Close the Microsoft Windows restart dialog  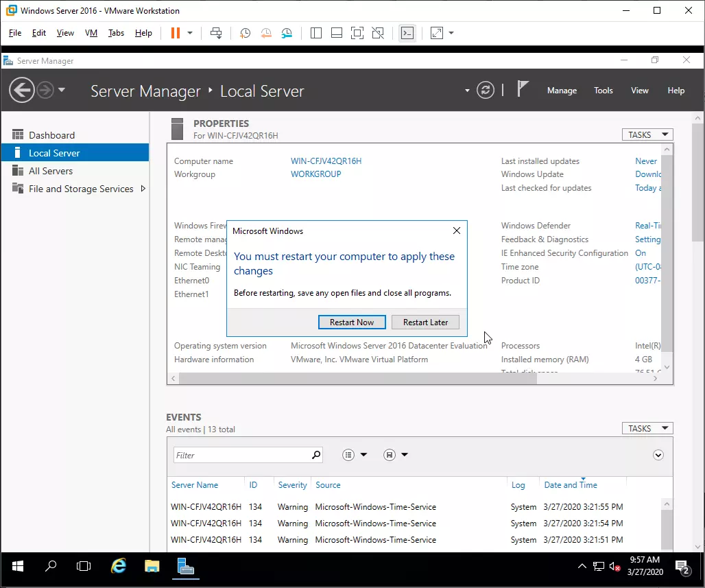(x=456, y=231)
